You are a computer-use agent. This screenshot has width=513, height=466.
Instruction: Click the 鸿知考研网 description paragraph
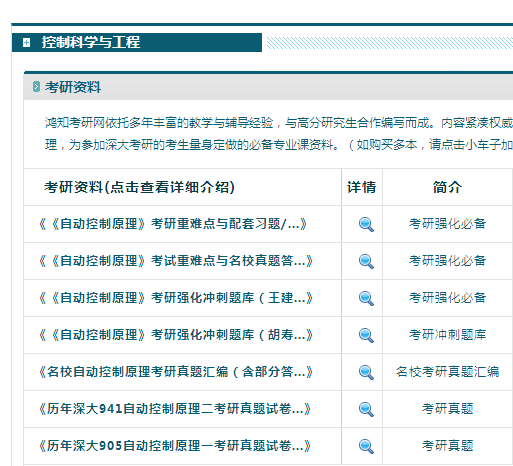279,134
